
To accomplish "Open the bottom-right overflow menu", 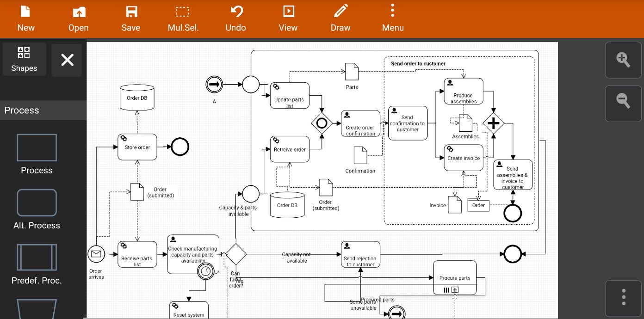I will (x=623, y=298).
